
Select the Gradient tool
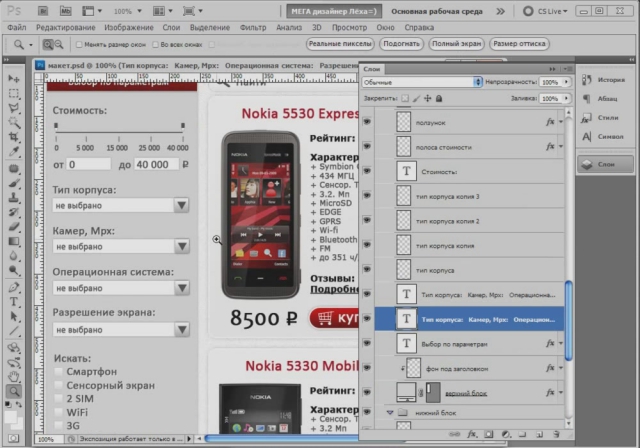point(14,241)
